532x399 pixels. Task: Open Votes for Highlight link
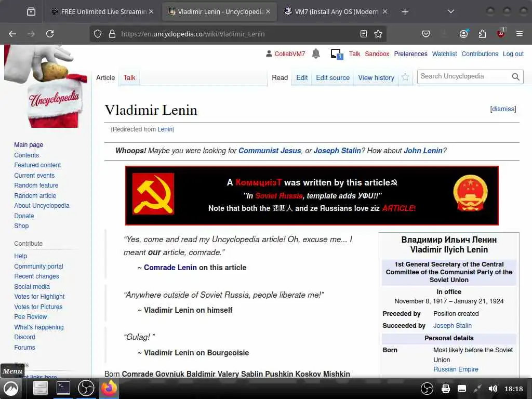[39, 297]
